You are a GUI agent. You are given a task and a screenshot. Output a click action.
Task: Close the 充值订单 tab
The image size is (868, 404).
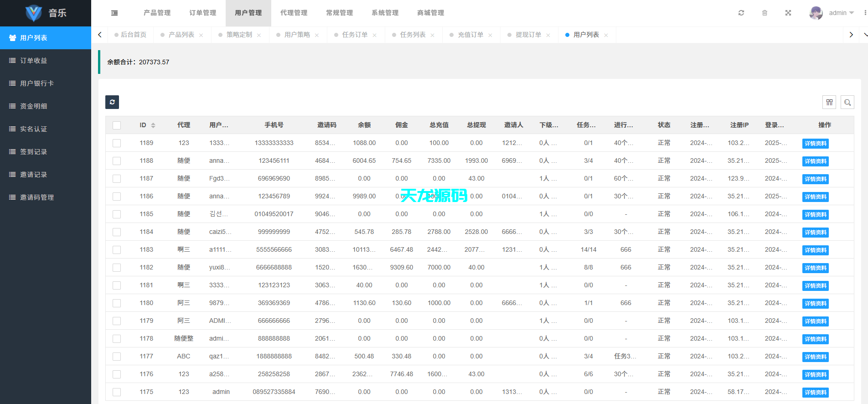(x=491, y=35)
